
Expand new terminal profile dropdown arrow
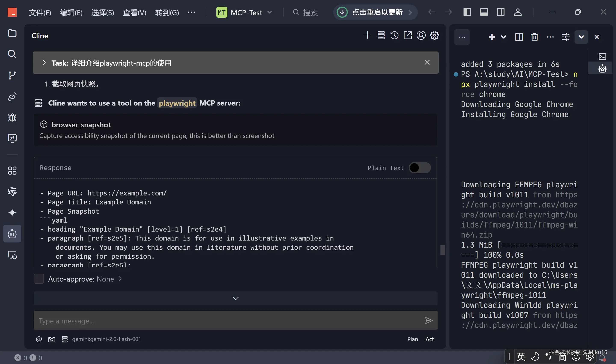coord(503,37)
